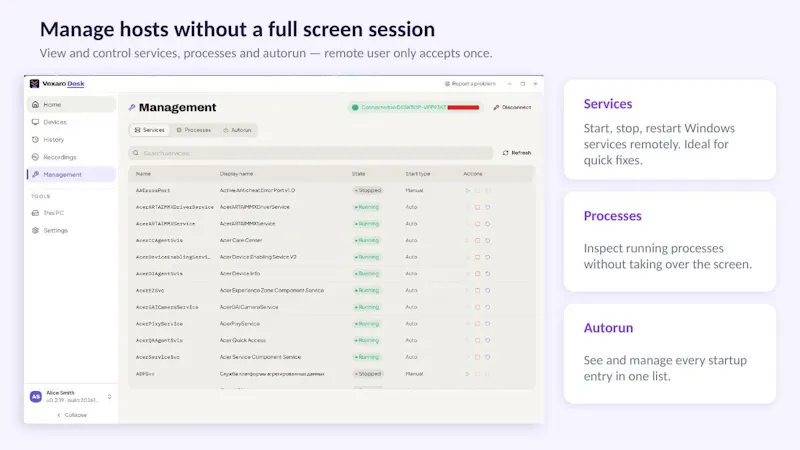Restart the AcerARTAIMMXDriverService service

click(488, 207)
